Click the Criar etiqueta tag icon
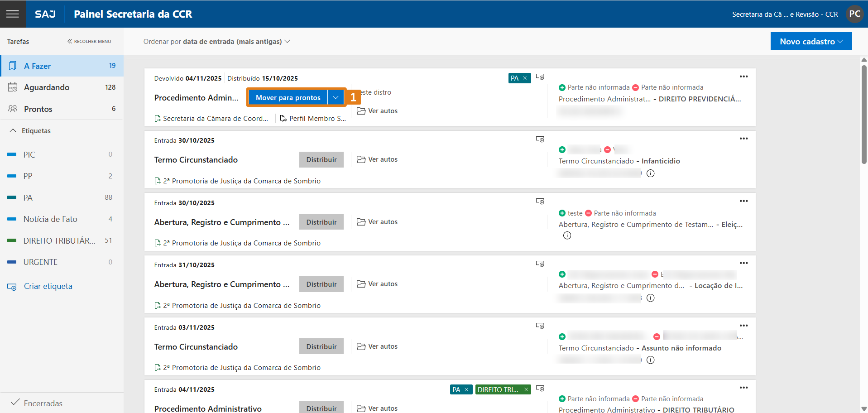This screenshot has width=868, height=413. [x=12, y=287]
